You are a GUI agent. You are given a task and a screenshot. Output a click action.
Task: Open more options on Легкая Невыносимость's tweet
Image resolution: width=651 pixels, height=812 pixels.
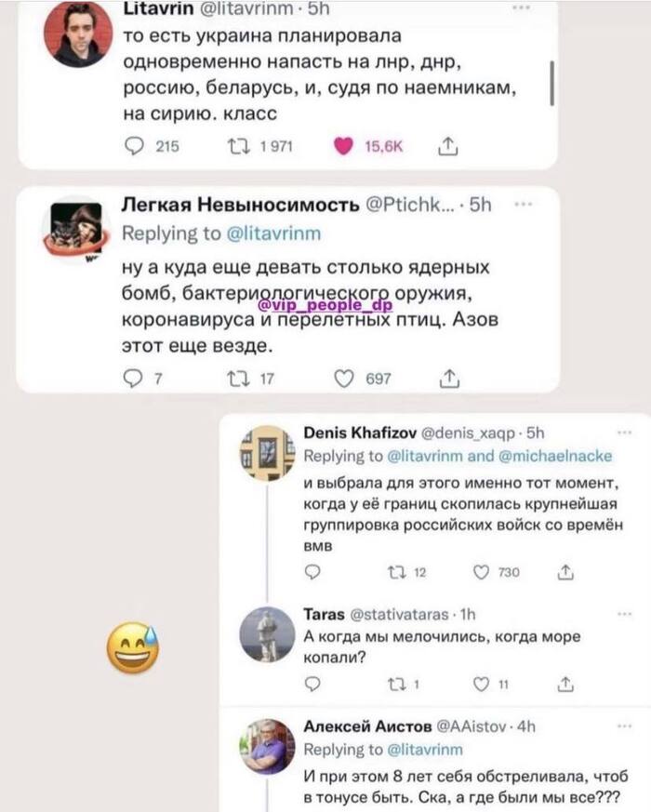[x=523, y=205]
